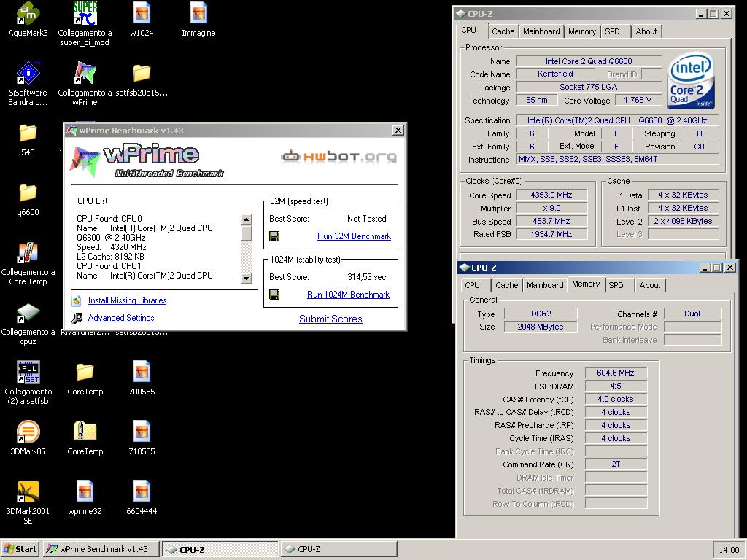Open Install Missing Libraries link

pyautogui.click(x=127, y=300)
